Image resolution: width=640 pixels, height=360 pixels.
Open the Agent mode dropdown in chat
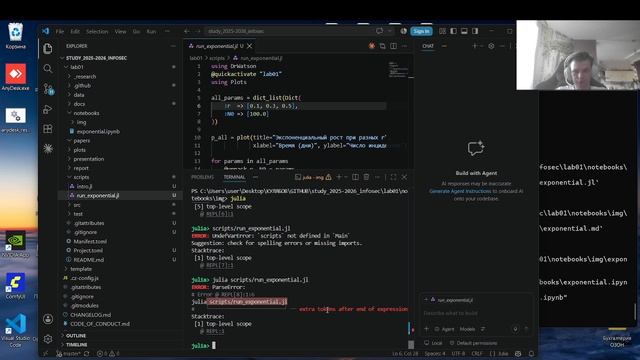click(445, 329)
